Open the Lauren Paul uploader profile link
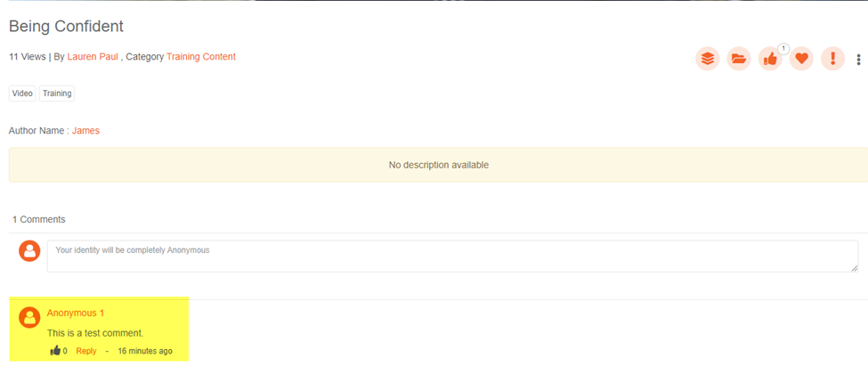Image resolution: width=868 pixels, height=374 pixels. coord(93,57)
